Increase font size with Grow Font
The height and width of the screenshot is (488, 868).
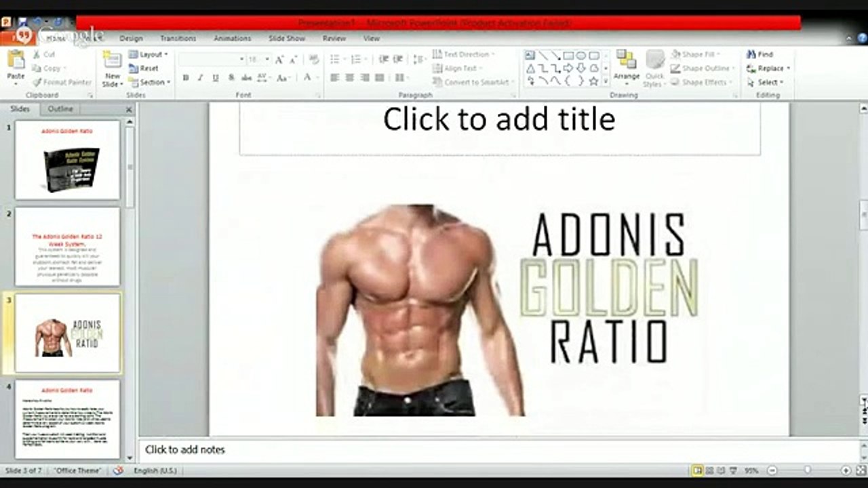pos(279,60)
